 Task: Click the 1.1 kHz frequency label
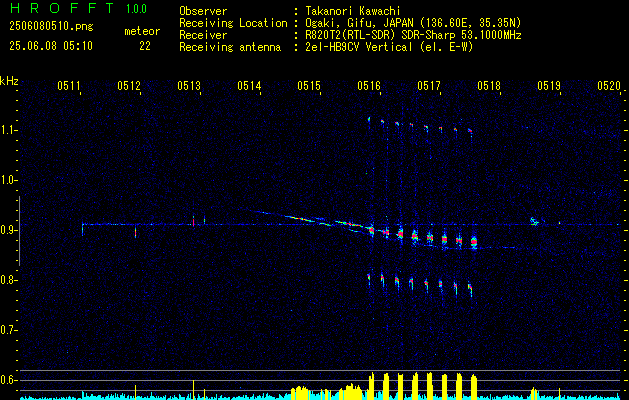coord(7,130)
